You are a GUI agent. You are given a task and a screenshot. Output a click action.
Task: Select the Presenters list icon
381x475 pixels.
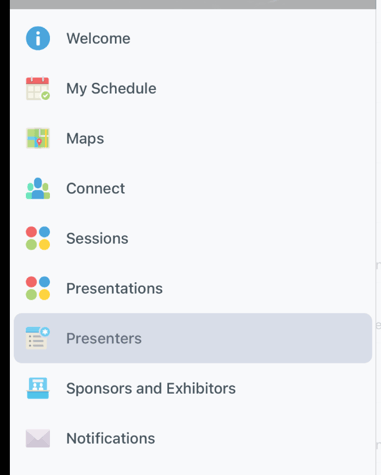click(38, 338)
